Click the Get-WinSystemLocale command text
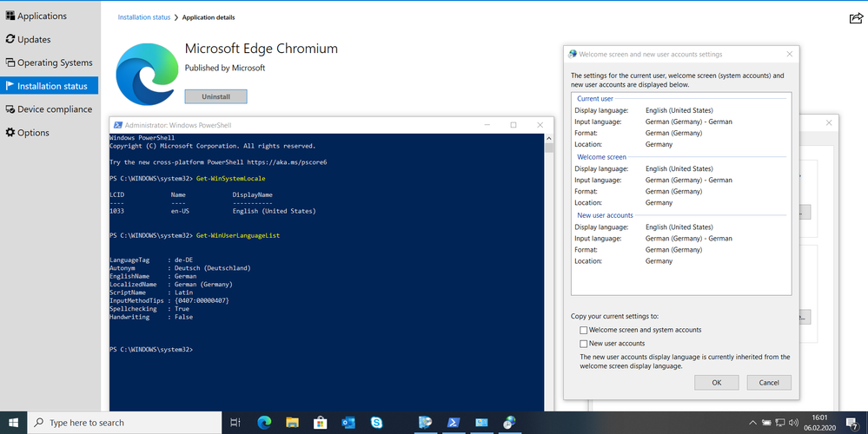 pyautogui.click(x=230, y=179)
